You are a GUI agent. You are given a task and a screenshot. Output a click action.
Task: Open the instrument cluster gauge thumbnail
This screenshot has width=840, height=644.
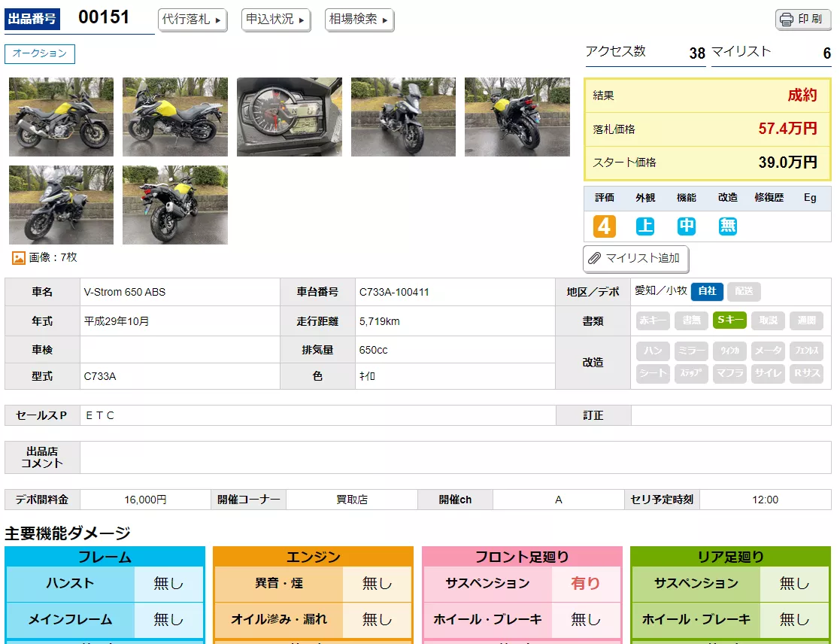pos(290,117)
